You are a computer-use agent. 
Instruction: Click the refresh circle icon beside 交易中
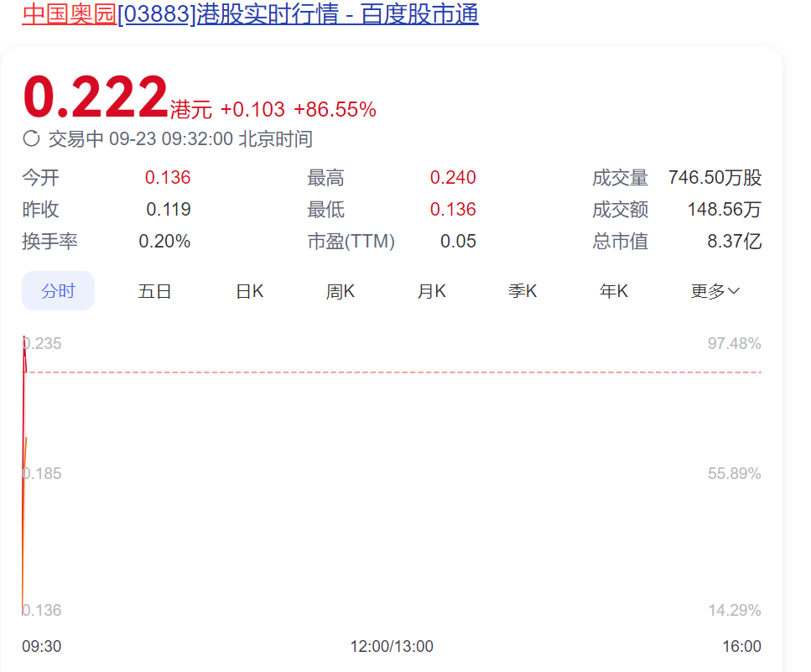[x=32, y=138]
